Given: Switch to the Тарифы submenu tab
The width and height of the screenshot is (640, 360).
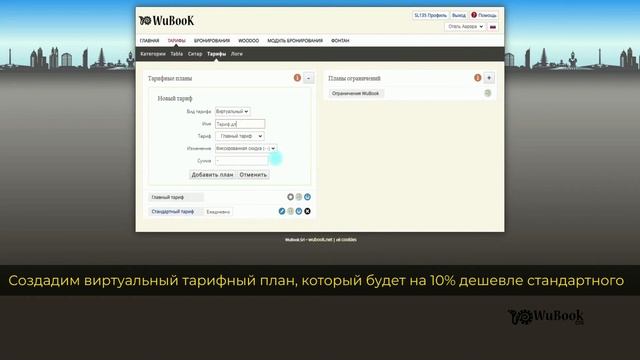Looking at the screenshot, I should point(216,54).
